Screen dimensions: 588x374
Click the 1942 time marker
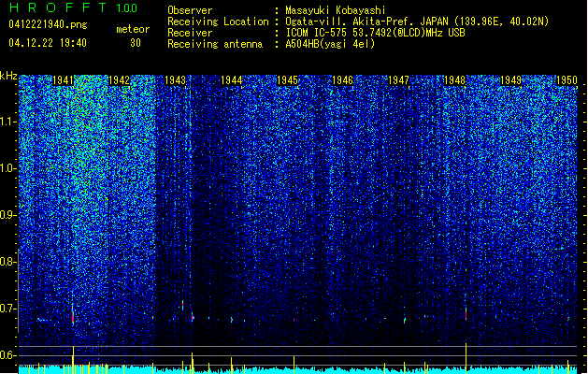[119, 80]
